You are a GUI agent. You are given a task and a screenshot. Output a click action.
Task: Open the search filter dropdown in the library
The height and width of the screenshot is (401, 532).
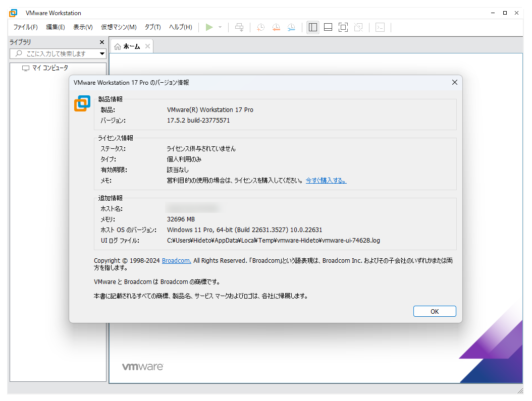[102, 53]
